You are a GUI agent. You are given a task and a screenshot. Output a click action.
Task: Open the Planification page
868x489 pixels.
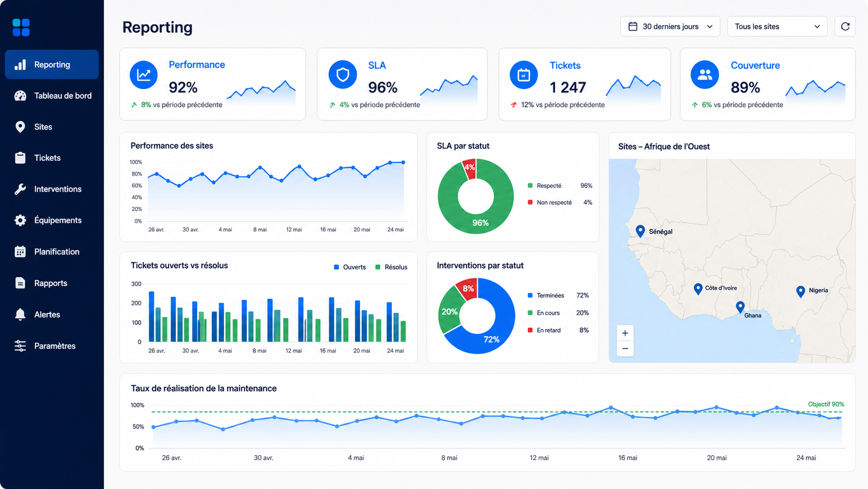52,252
